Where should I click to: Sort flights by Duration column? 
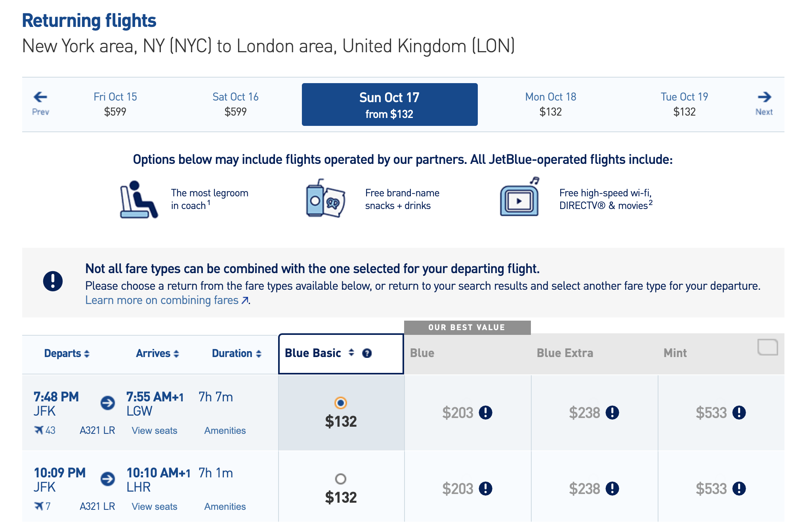pyautogui.click(x=237, y=353)
